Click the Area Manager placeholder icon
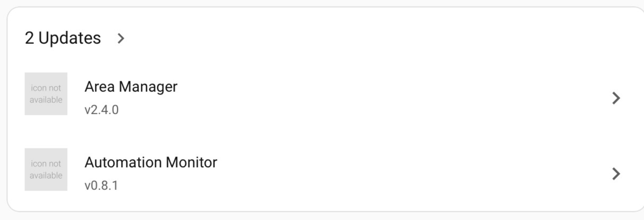 [46, 94]
